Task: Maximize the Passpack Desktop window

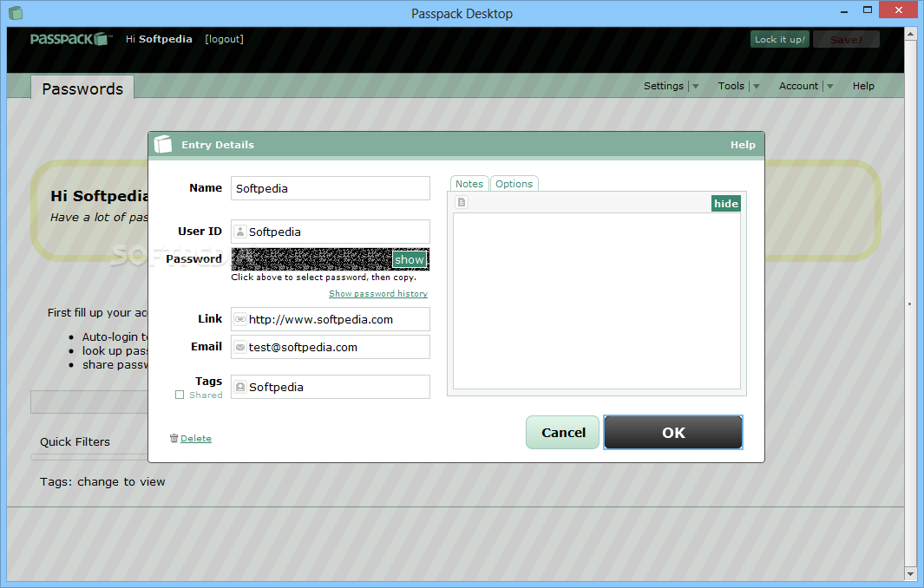Action: click(868, 10)
